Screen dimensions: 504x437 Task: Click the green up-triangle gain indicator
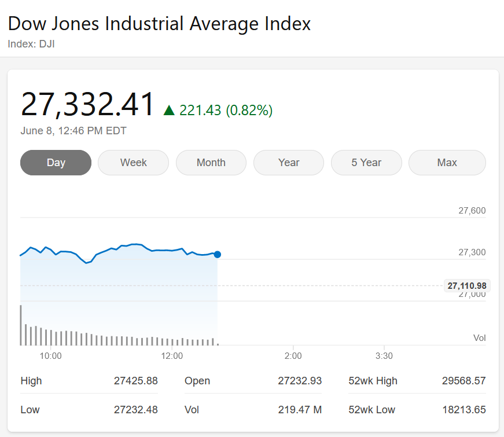pyautogui.click(x=169, y=110)
